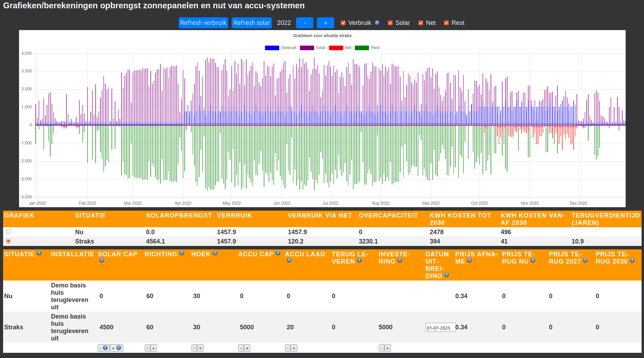This screenshot has width=644, height=358.
Task: Click info icon beside RICHTING header
Action: pyautogui.click(x=182, y=253)
